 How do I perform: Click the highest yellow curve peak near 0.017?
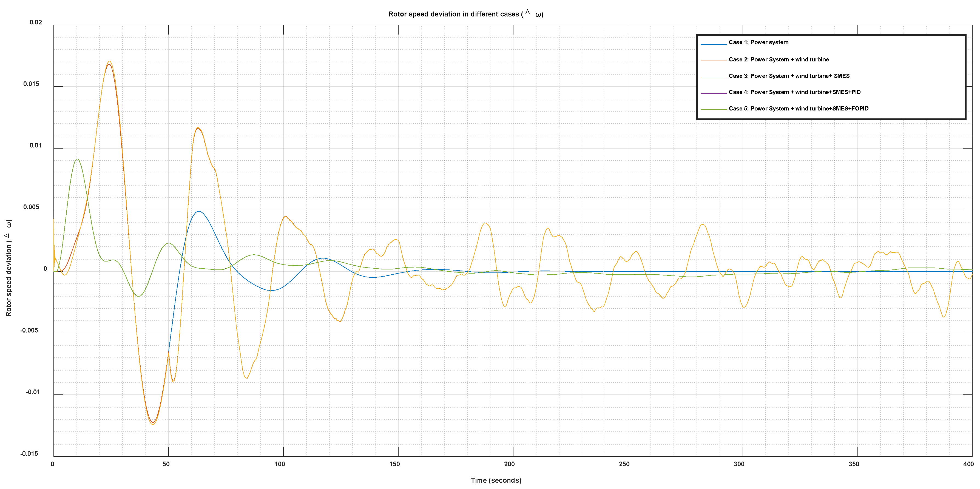[109, 61]
